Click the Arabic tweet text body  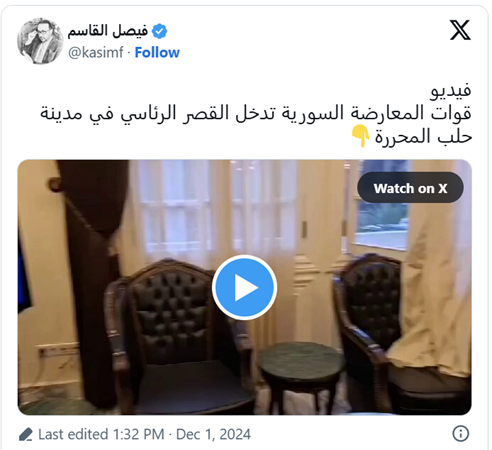click(256, 113)
